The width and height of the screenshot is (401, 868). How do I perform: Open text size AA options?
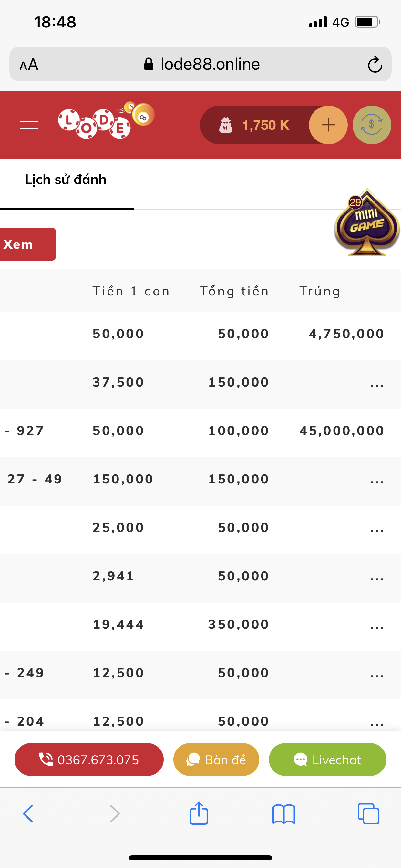29,64
